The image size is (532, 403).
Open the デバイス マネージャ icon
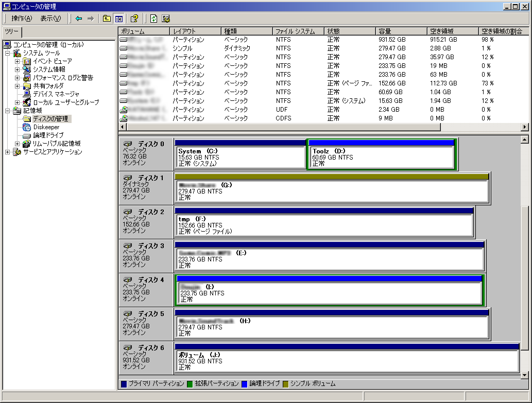(27, 94)
